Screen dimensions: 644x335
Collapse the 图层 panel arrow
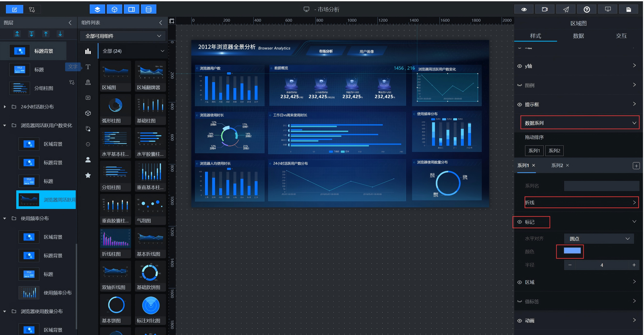[x=70, y=23]
